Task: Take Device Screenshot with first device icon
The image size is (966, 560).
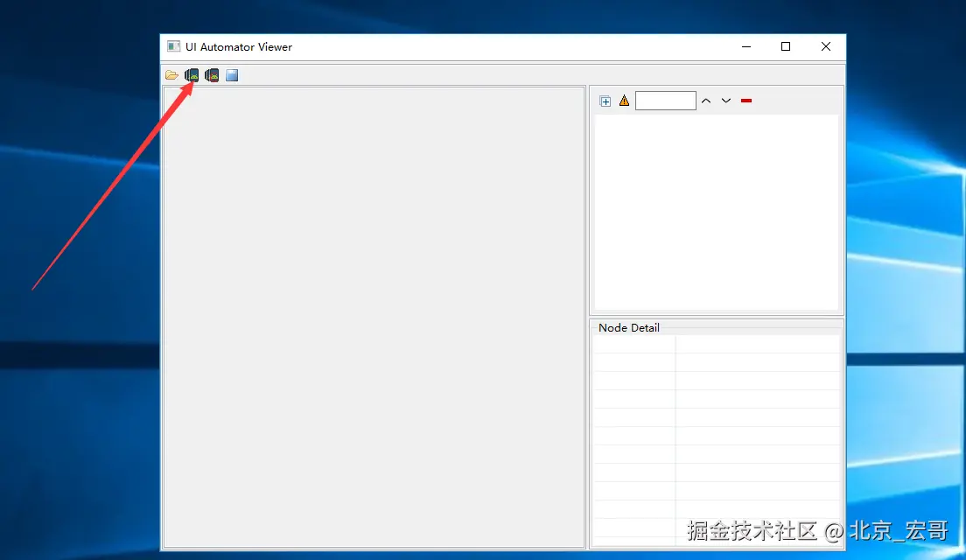Action: [192, 75]
